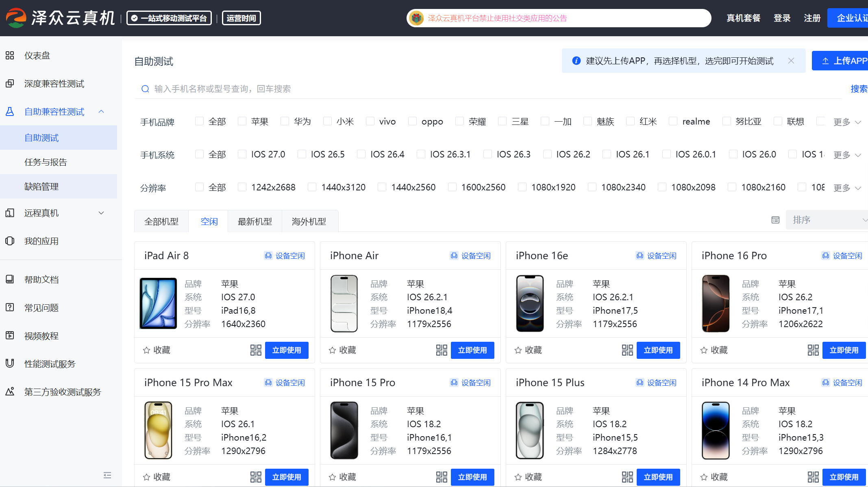Click the 运营时间 badge
The width and height of the screenshot is (868, 487).
click(241, 18)
